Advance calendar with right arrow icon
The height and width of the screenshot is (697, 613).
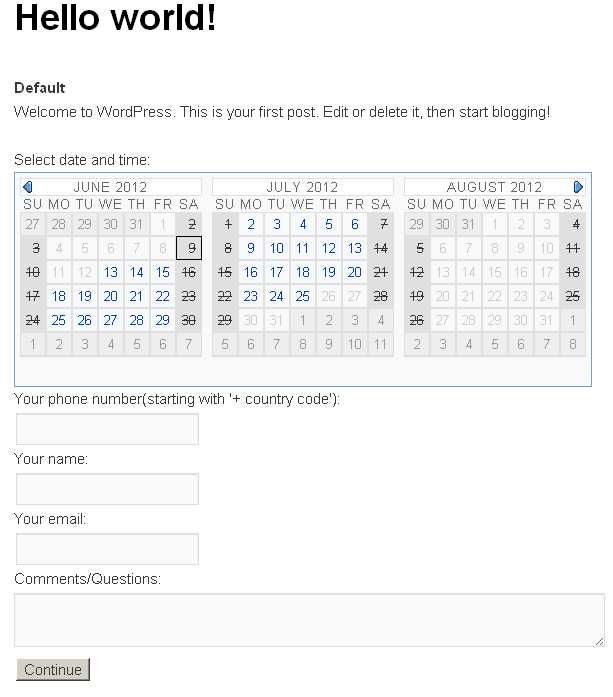[x=578, y=187]
